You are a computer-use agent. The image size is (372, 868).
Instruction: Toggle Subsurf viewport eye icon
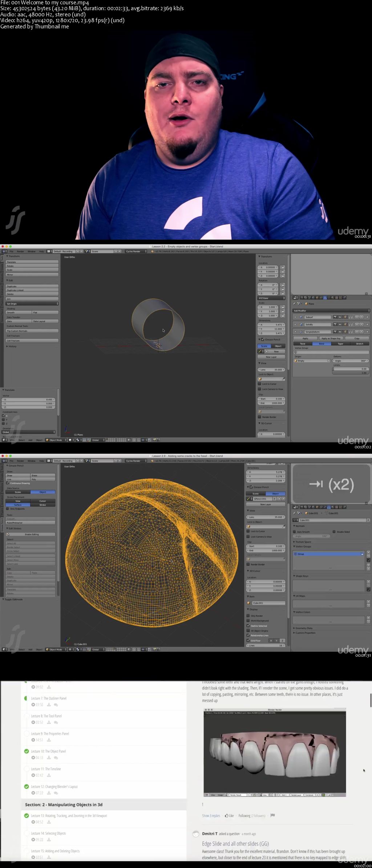340,317
